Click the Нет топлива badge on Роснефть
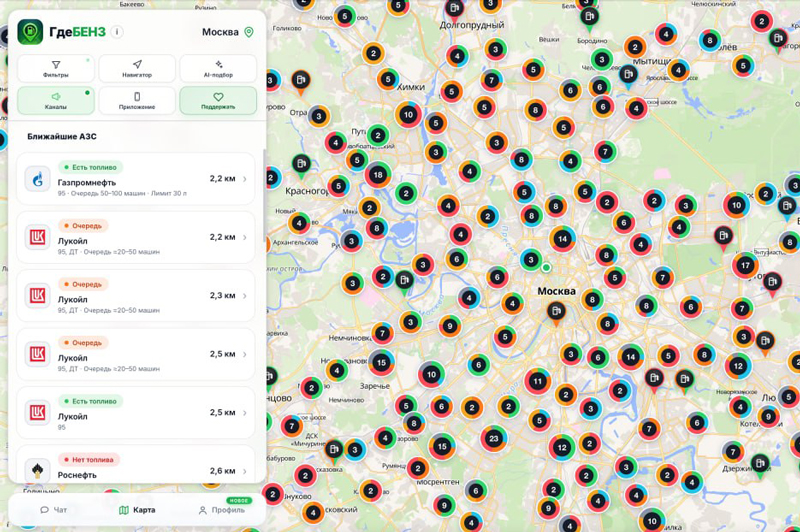The image size is (800, 532). click(x=88, y=460)
